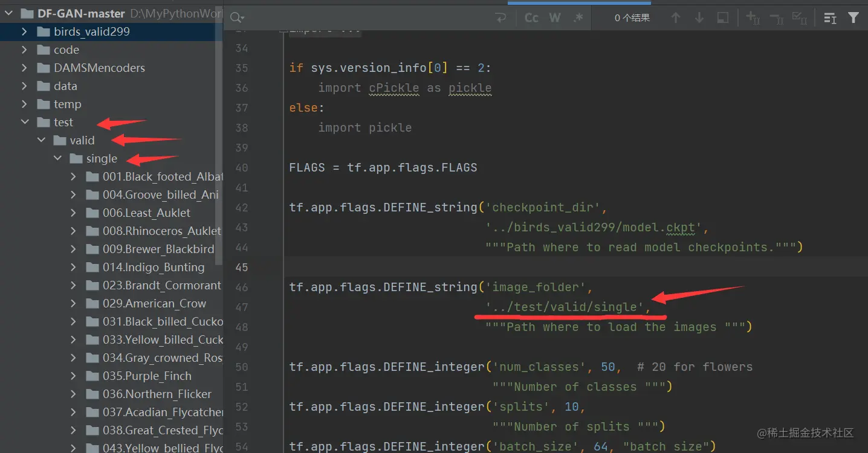Go to previous occurrence arrow
The width and height of the screenshot is (868, 453).
point(676,18)
